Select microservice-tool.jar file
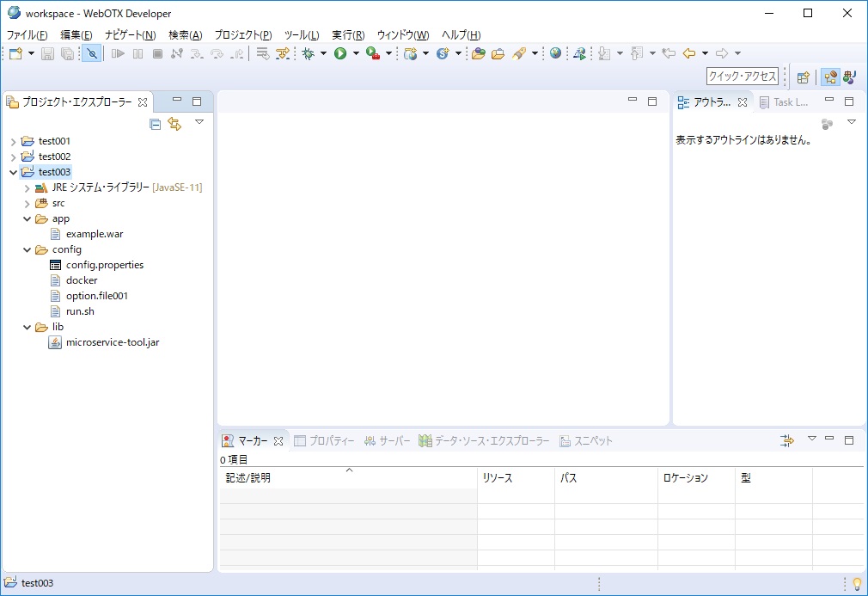Viewport: 868px width, 596px height. point(112,342)
